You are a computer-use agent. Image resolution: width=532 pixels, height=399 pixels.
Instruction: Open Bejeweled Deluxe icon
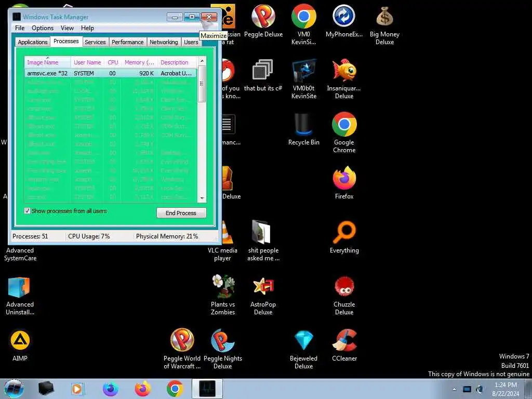click(x=303, y=349)
